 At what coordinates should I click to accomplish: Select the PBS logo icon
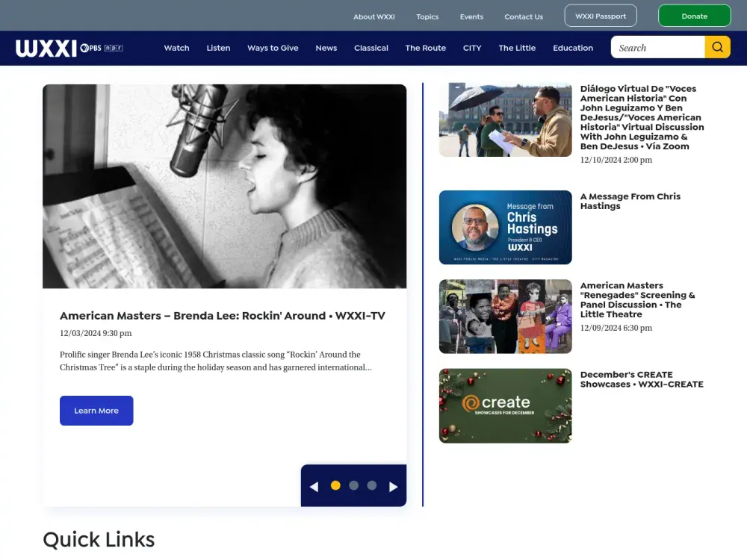(90, 48)
